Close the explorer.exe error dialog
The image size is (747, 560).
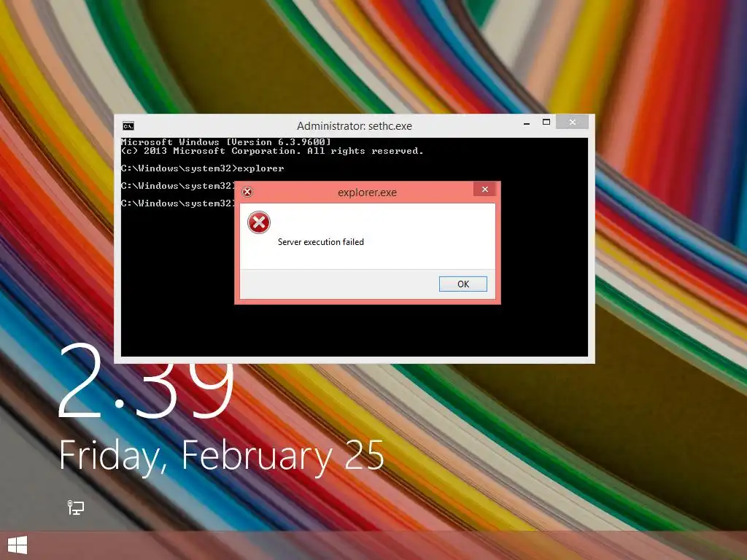click(484, 190)
